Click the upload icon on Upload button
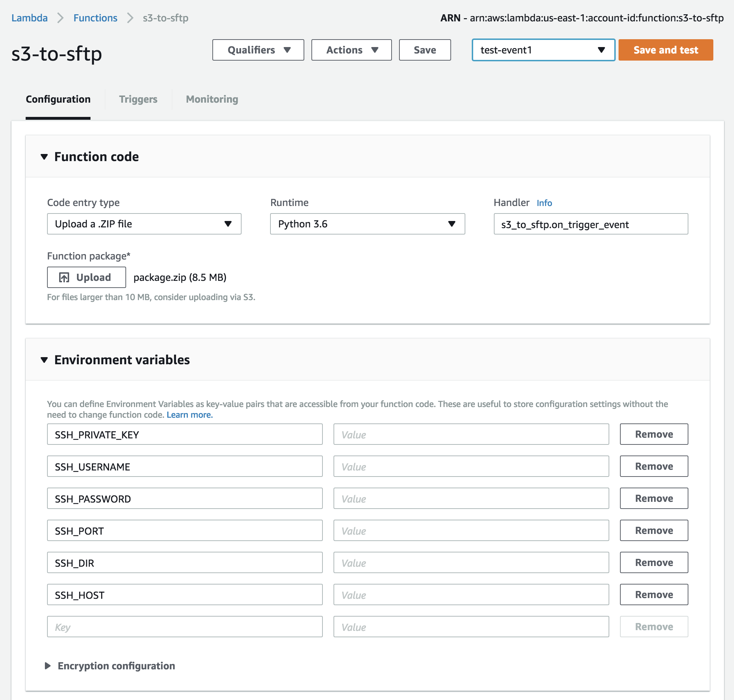Image resolution: width=734 pixels, height=700 pixels. (64, 277)
